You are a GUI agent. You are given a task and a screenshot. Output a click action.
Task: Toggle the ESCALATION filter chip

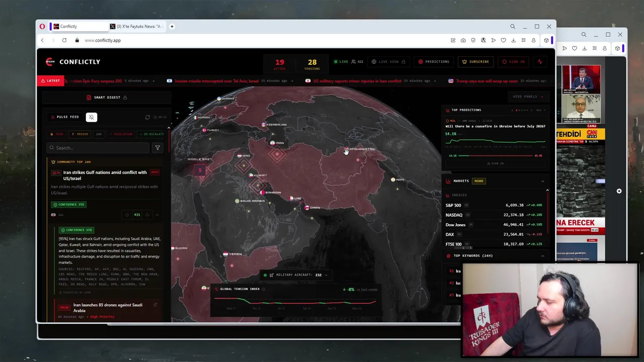120,134
